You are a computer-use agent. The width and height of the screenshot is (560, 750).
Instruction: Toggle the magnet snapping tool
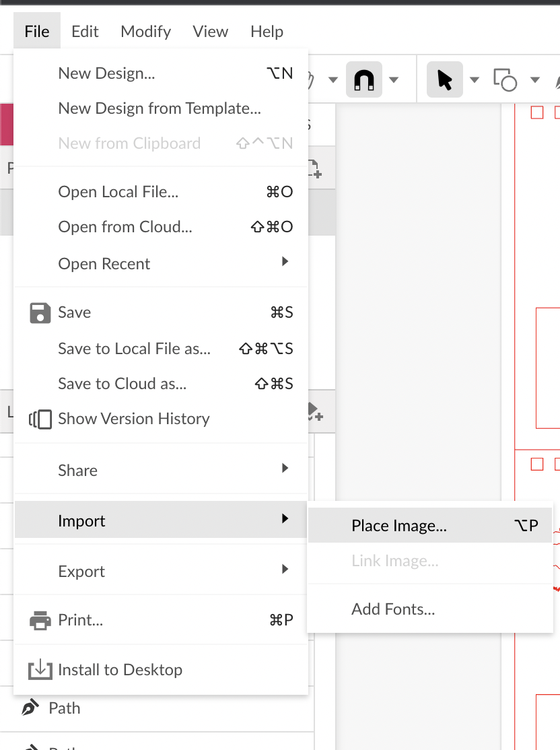coord(363,80)
